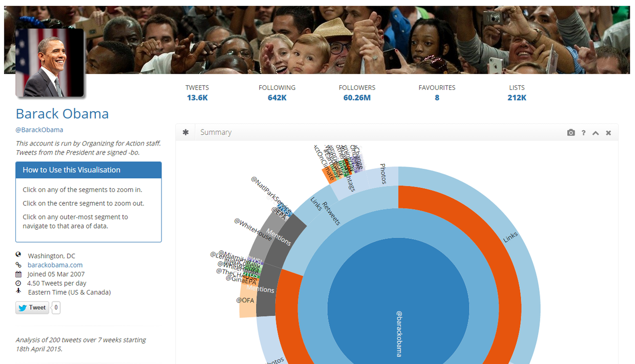The image size is (635, 364).
Task: Click the link chain icon beside barackobama.com
Action: 19,265
